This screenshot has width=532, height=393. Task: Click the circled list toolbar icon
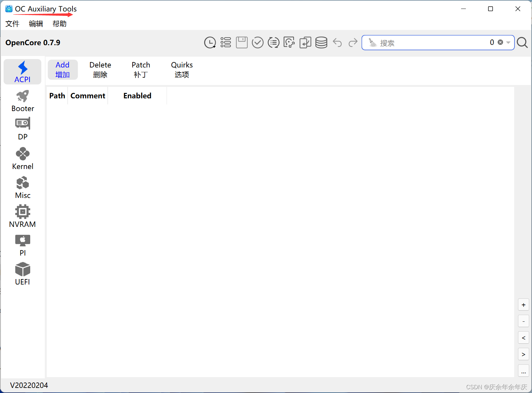coord(273,43)
